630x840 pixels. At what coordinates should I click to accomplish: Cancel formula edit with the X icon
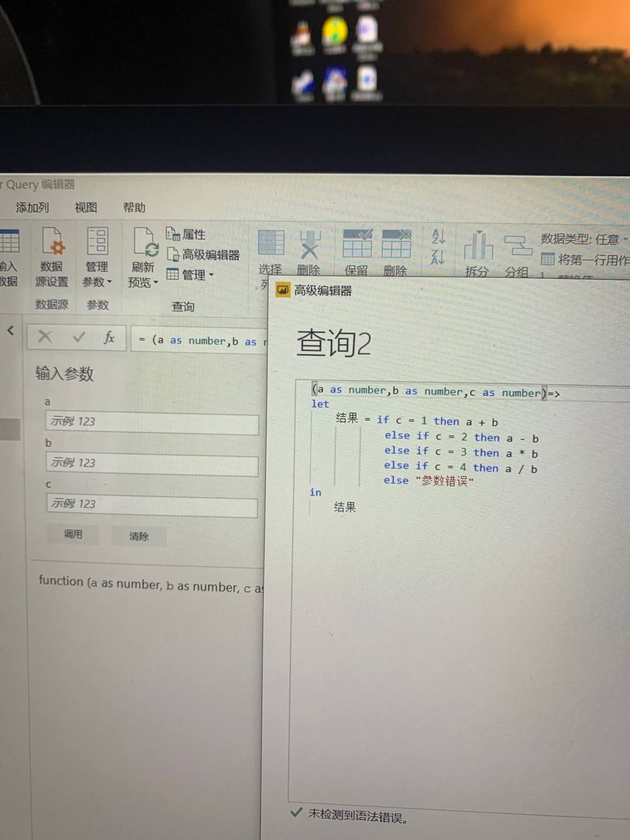pyautogui.click(x=45, y=337)
